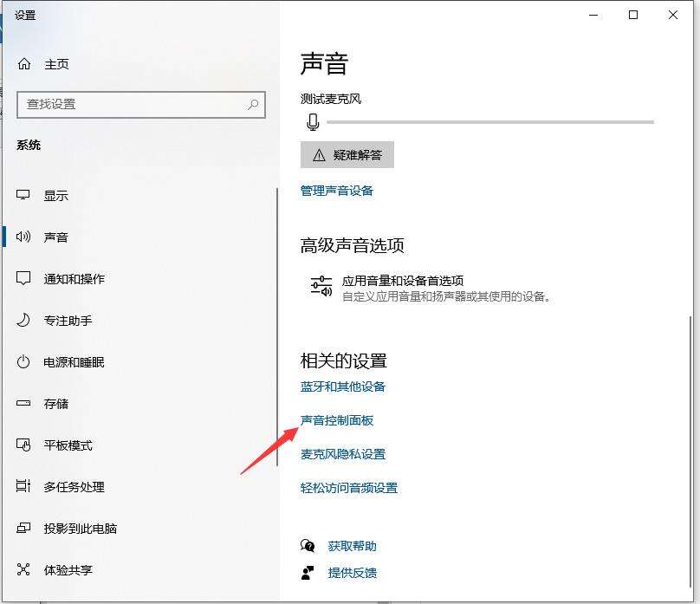Open 体验共享 settings
700x604 pixels.
coord(68,570)
